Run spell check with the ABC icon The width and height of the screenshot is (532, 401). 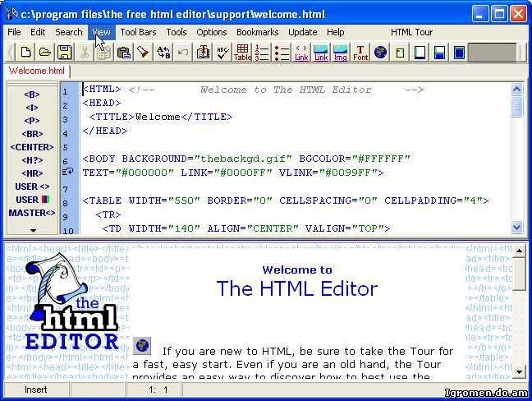(x=222, y=53)
